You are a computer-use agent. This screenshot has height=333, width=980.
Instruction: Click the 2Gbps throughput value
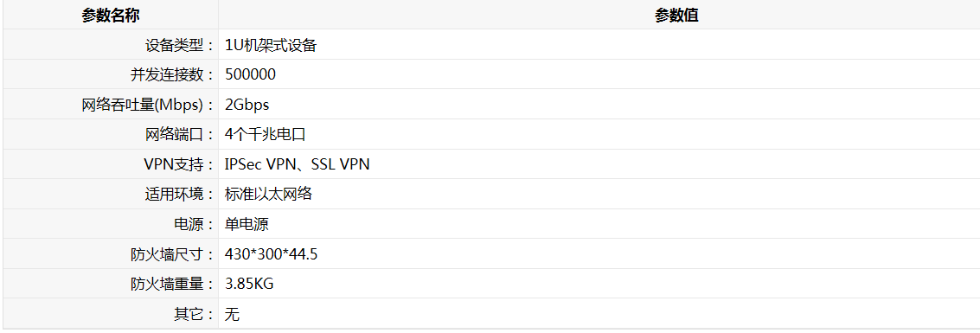247,105
